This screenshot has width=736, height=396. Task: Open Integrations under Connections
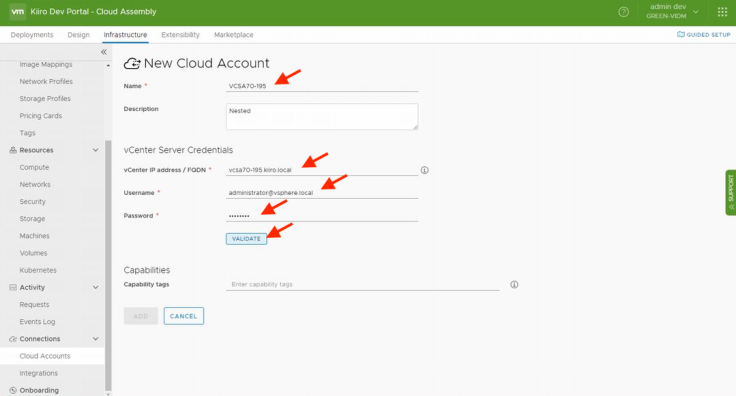tap(38, 373)
